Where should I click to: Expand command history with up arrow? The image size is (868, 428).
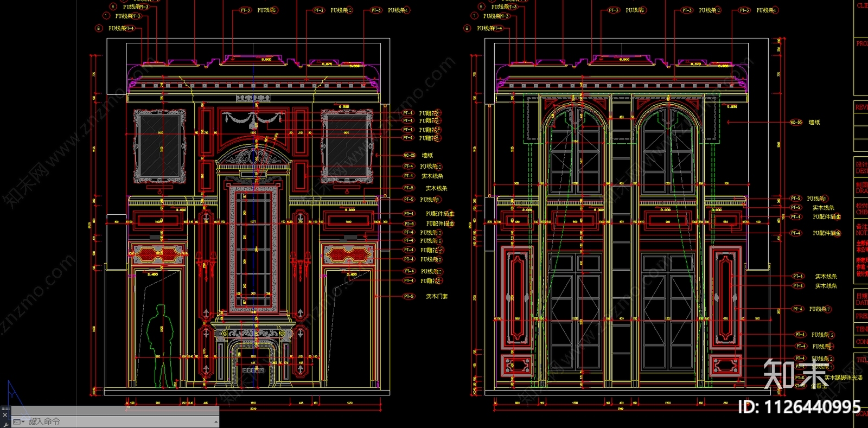coord(216,421)
